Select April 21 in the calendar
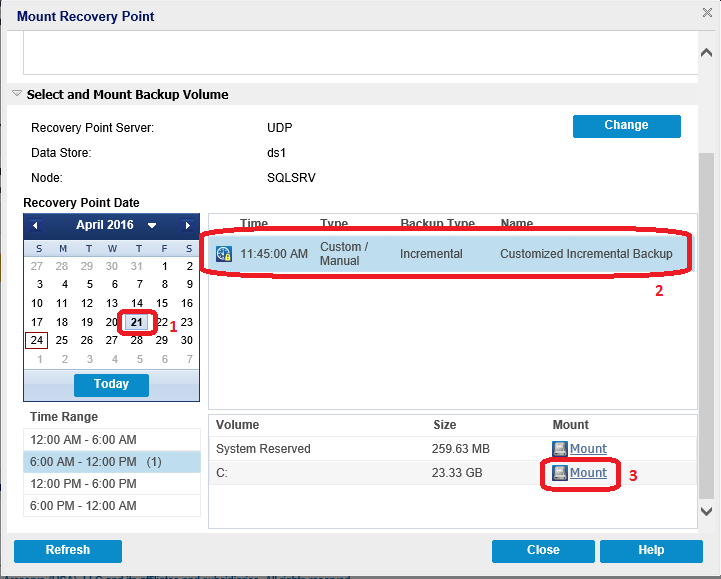 137,322
